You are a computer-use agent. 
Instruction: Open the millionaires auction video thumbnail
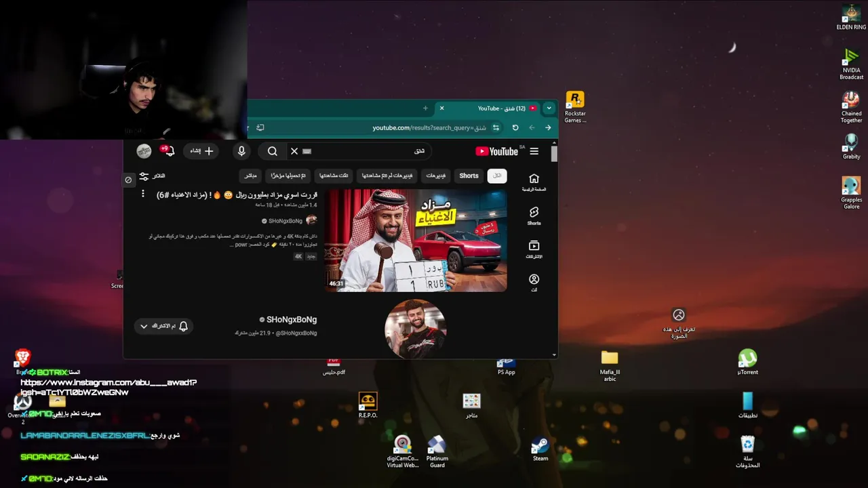coord(416,240)
